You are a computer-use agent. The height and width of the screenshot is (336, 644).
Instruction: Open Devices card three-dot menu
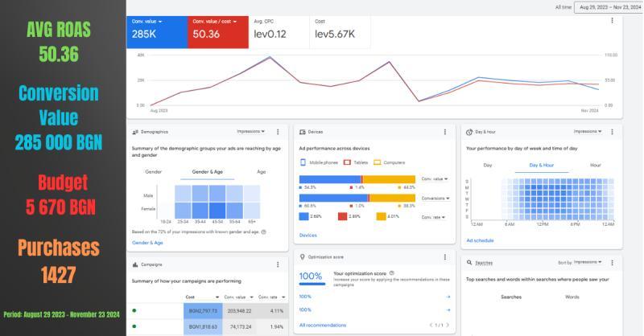tap(445, 132)
